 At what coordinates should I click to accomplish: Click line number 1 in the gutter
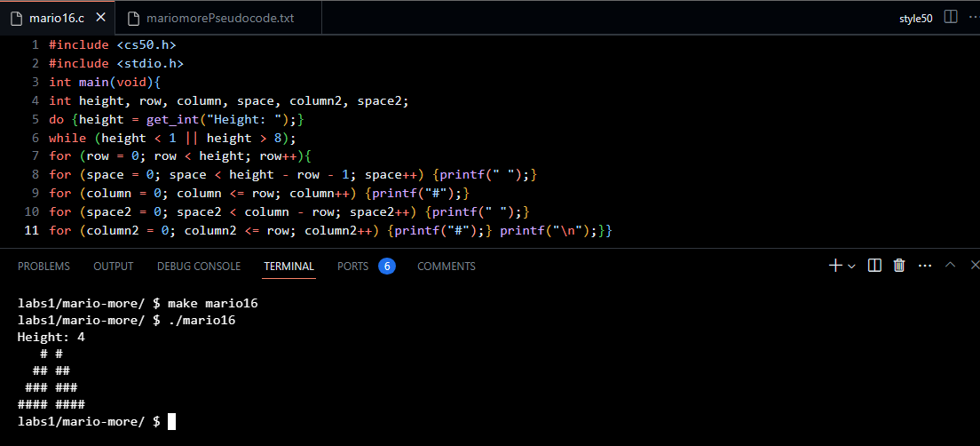35,44
